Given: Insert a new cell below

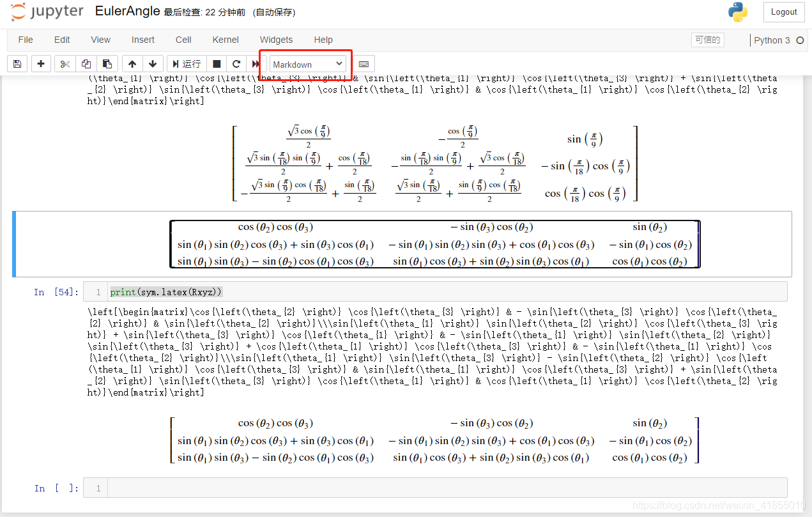Looking at the screenshot, I should coord(41,63).
